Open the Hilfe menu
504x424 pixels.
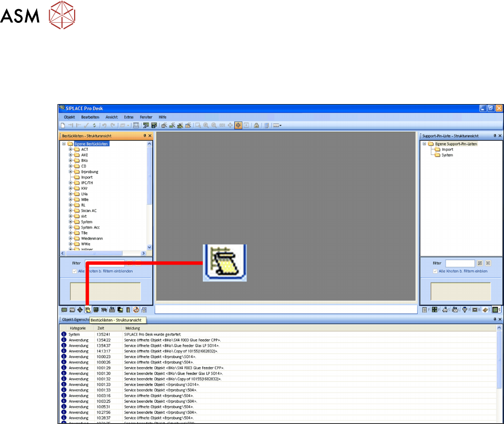[x=162, y=117]
